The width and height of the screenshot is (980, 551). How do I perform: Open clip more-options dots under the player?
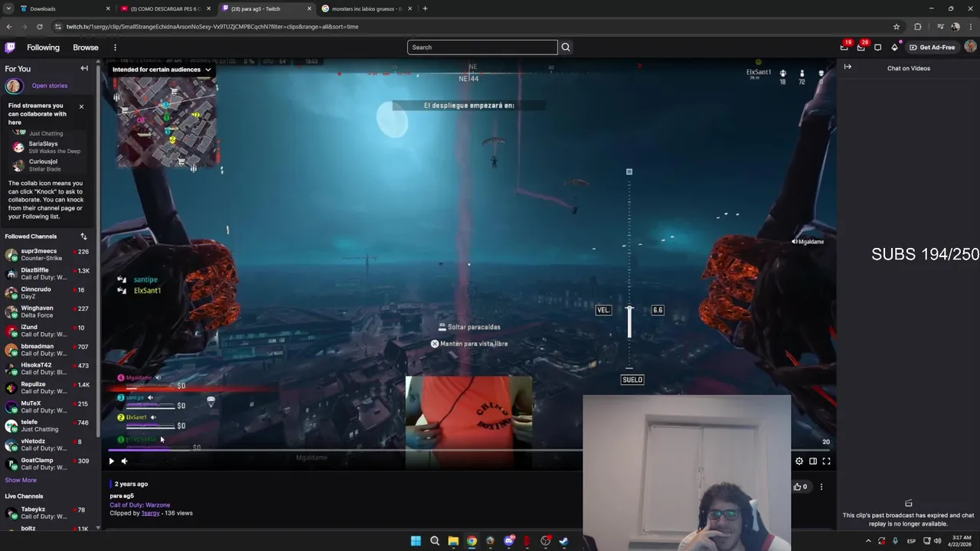(x=822, y=487)
